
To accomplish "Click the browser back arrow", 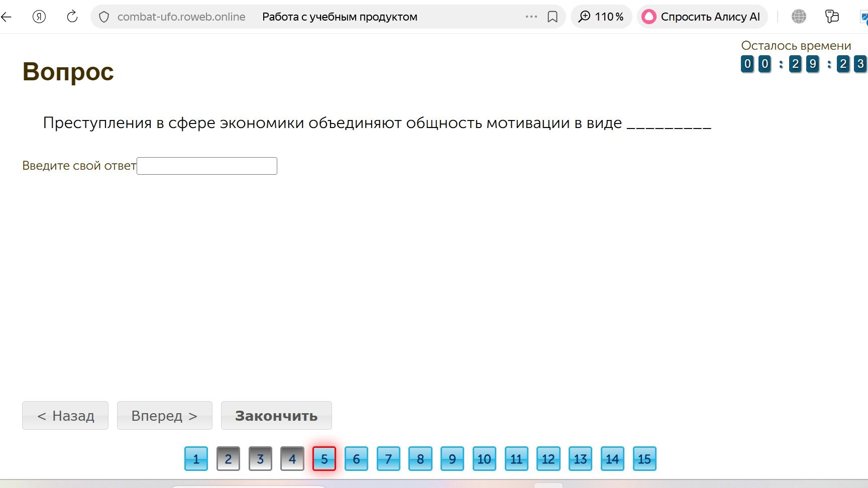I will [6, 17].
